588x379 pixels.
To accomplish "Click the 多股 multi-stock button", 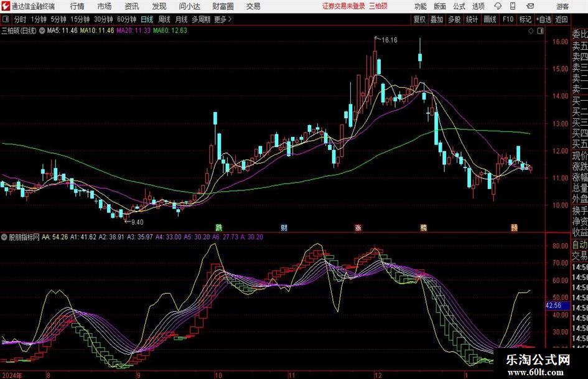I will pyautogui.click(x=454, y=19).
